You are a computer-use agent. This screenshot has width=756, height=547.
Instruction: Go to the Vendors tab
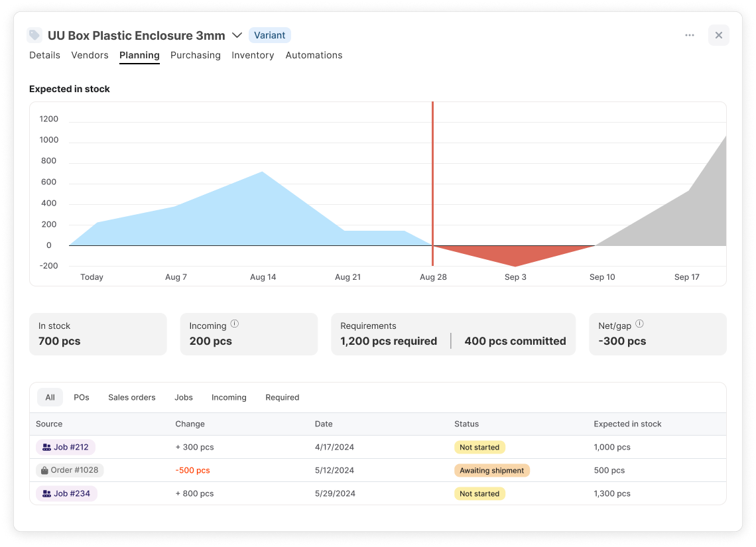click(90, 56)
